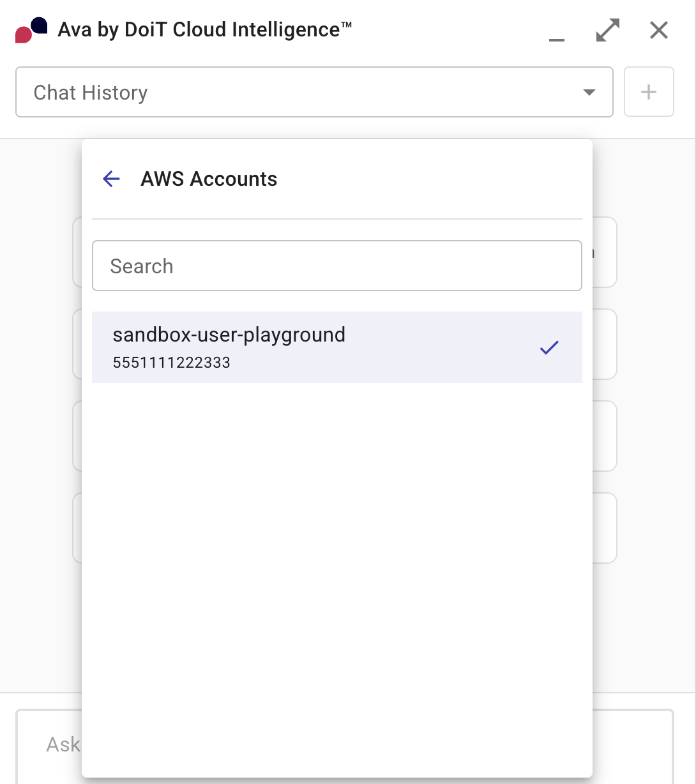Image resolution: width=696 pixels, height=784 pixels.
Task: Click the DoiT Ava logo icon
Action: [x=31, y=30]
